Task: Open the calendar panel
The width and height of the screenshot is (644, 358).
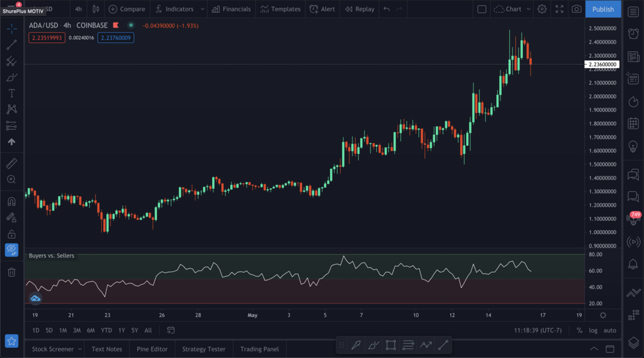Action: coord(633,123)
